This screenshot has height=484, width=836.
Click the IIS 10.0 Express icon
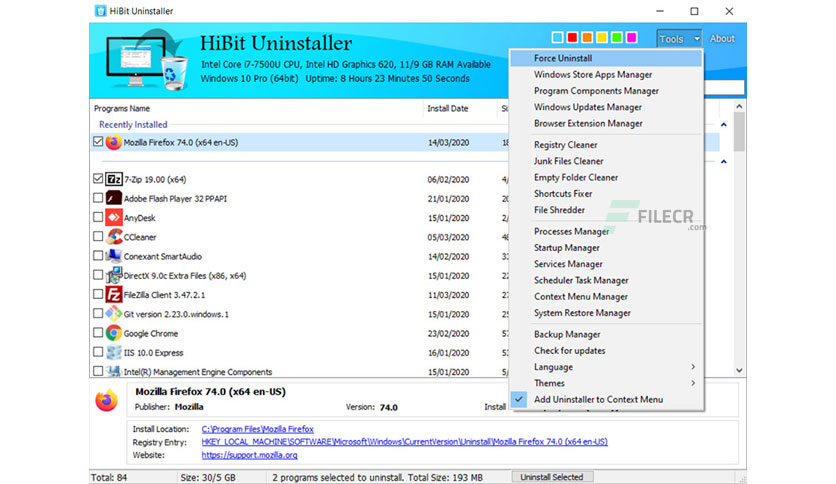[x=114, y=352]
